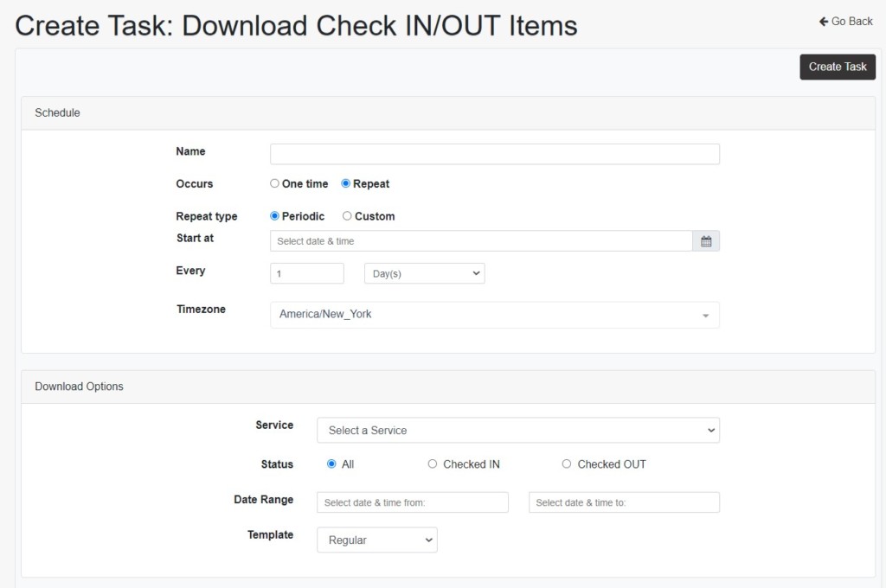Click the Select date & time from field
The image size is (886, 588).
(x=412, y=502)
